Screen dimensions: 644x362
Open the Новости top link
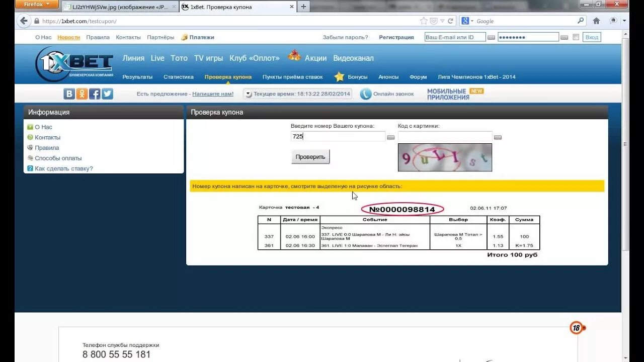pyautogui.click(x=68, y=37)
